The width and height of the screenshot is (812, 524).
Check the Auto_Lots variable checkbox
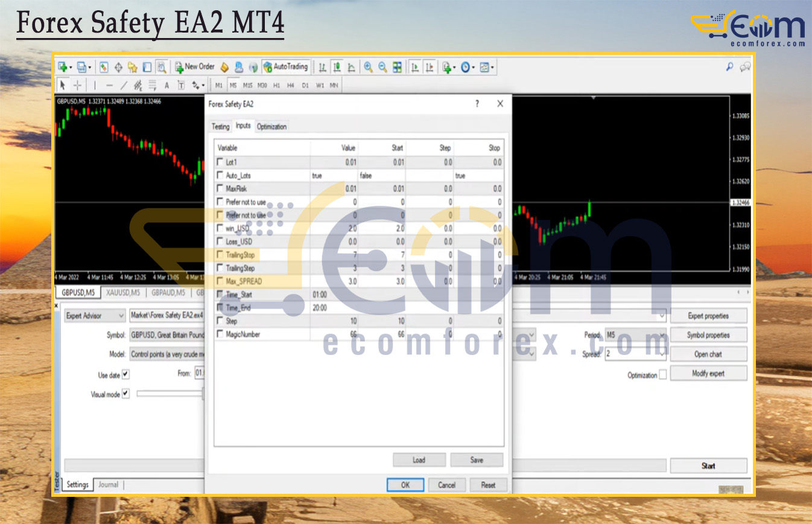coord(220,176)
